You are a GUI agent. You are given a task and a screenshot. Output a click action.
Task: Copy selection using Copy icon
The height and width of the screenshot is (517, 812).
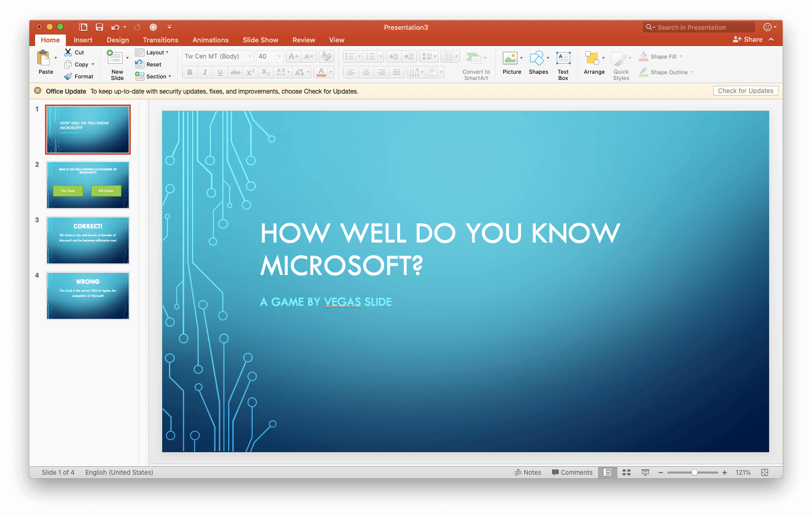[68, 64]
